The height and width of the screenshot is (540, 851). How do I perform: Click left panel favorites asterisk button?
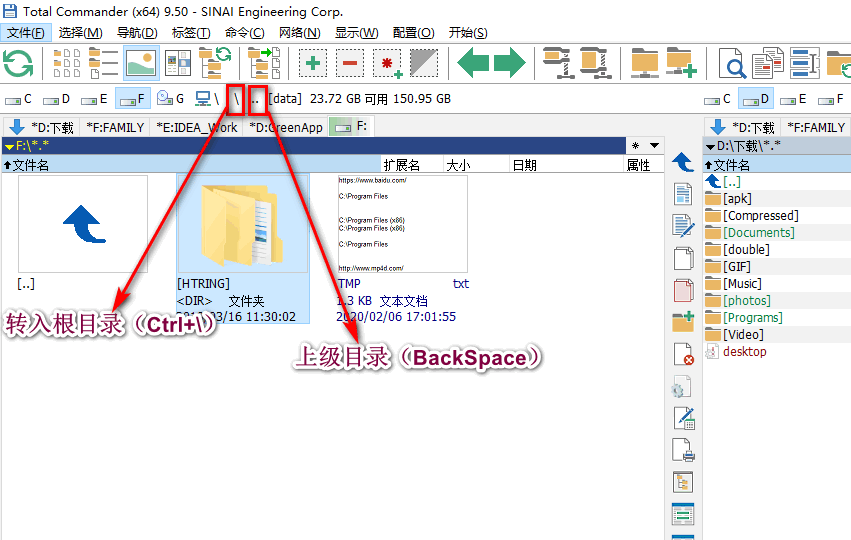[x=636, y=145]
